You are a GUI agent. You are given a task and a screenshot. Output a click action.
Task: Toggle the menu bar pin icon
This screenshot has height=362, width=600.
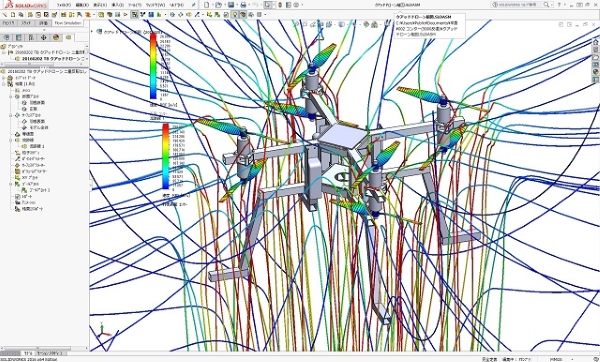[194, 5]
